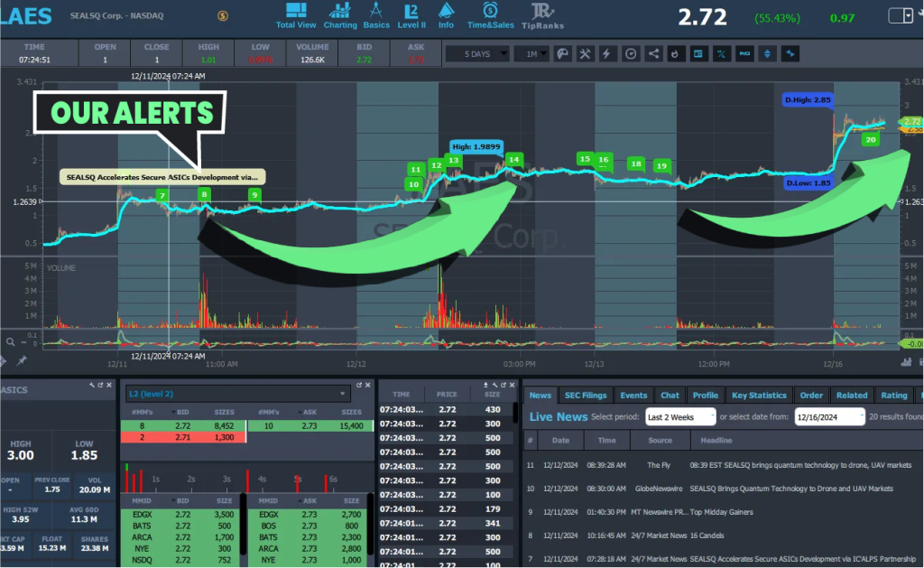Open the Basics panel wrench settings
Image resolution: width=924 pixels, height=568 pixels.
[x=92, y=386]
